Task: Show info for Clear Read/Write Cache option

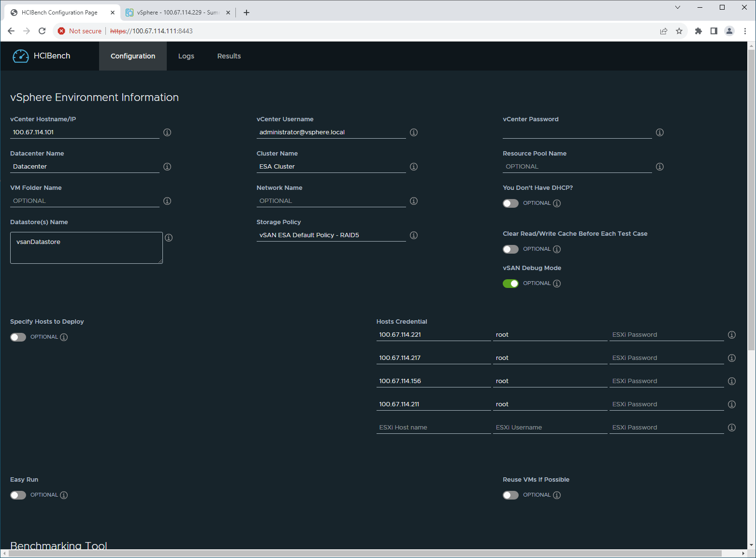Action: 557,249
